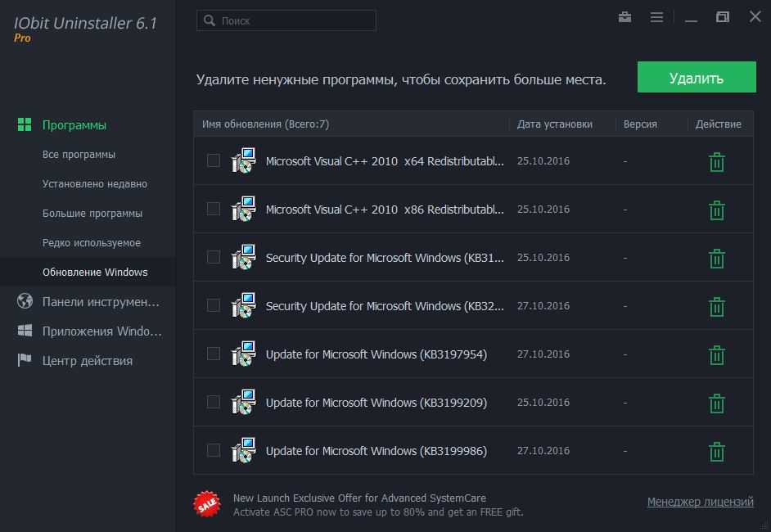
Task: Click installer icon of Security Update KB31...
Action: click(244, 257)
